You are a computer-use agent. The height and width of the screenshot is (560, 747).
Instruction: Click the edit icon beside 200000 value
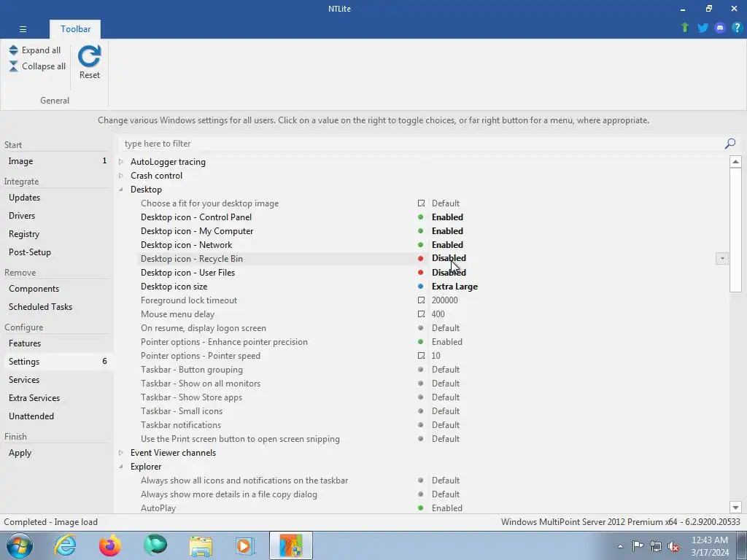pos(421,300)
